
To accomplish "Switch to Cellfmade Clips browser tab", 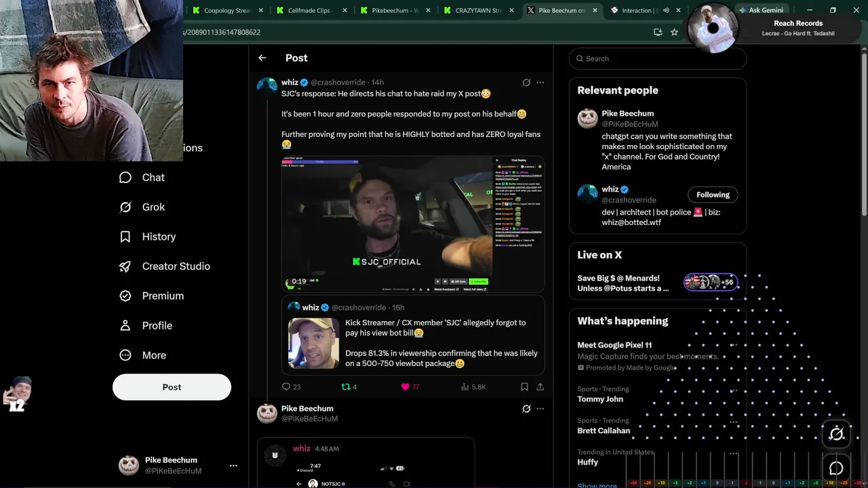I will coord(310,10).
